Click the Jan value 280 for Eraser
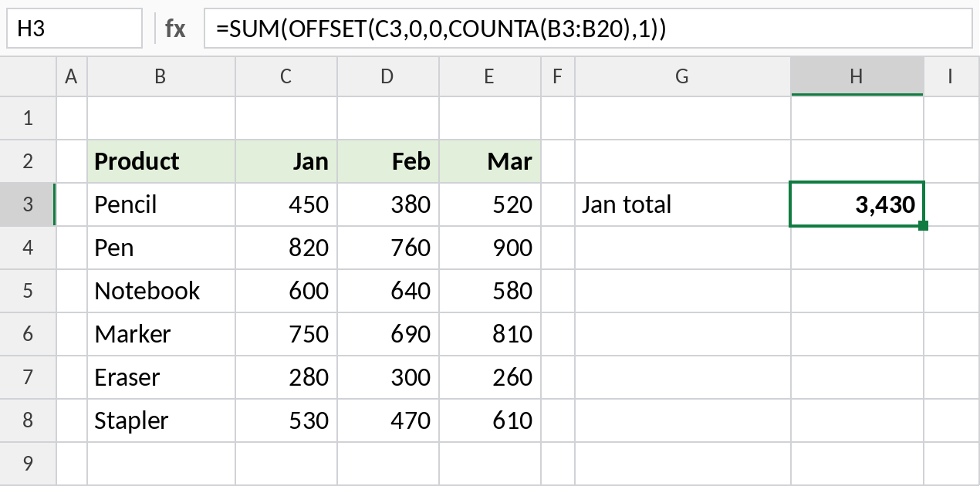This screenshot has height=486, width=980. pyautogui.click(x=286, y=377)
